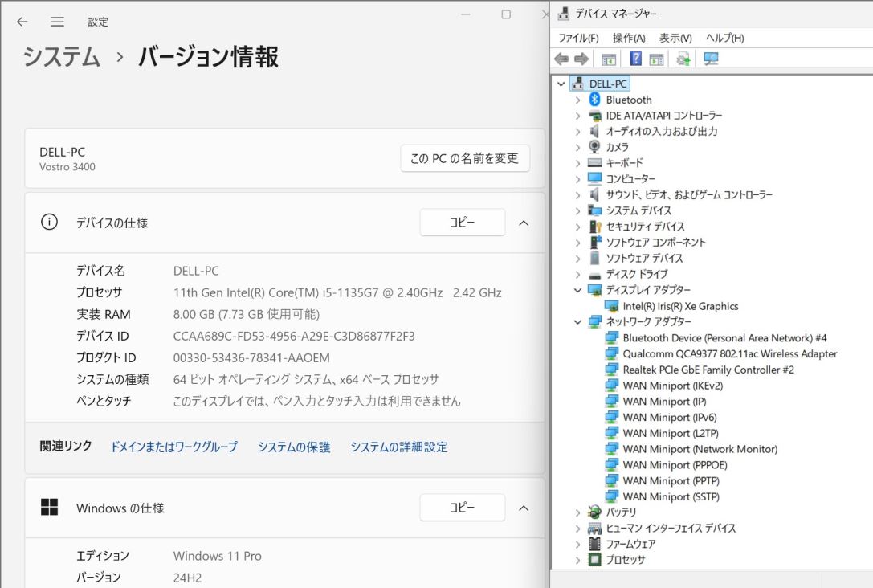Click the この PC の名前を変更 button
Image resolution: width=873 pixels, height=588 pixels.
pos(465,158)
